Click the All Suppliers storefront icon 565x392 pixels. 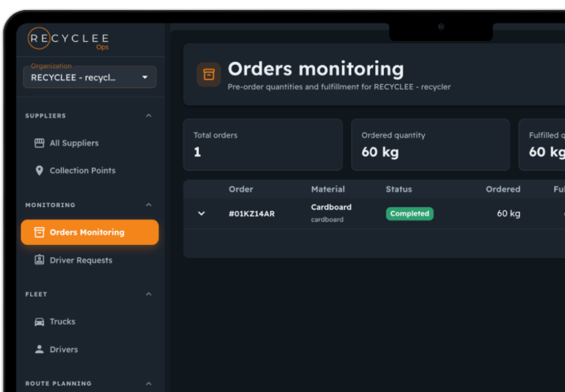click(39, 143)
